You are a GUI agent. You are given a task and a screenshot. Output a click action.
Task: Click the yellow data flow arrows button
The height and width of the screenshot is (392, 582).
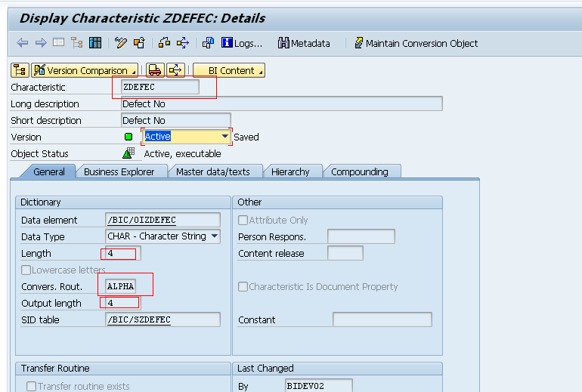point(175,70)
